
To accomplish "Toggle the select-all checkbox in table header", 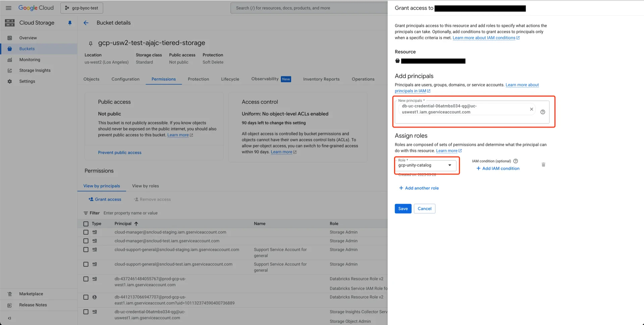I will pyautogui.click(x=86, y=224).
